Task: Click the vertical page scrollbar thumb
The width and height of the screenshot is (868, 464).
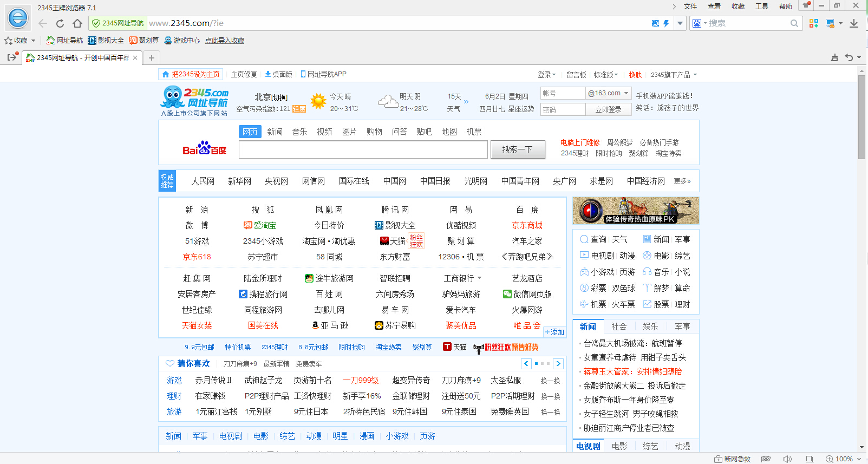Action: pos(862,117)
